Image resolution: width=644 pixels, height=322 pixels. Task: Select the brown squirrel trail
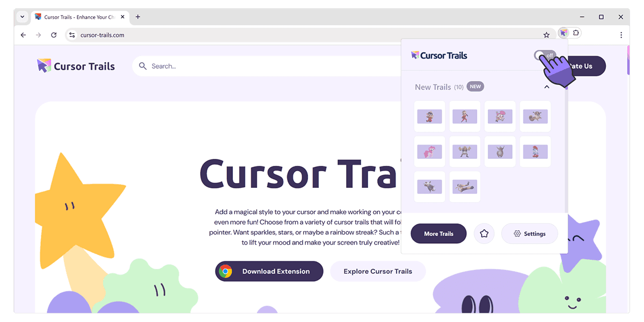tap(535, 116)
